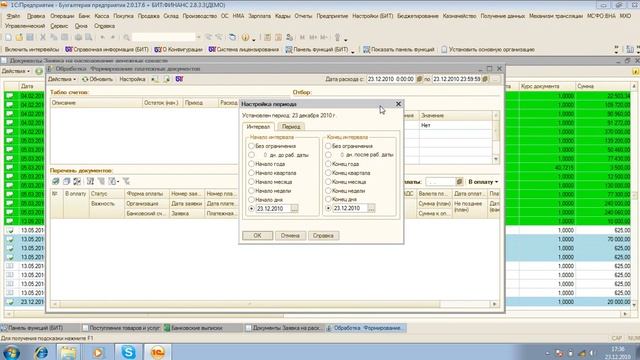Open 'В оплату' dropdown
Image resolution: width=640 pixels, height=360 pixels.
click(x=483, y=182)
